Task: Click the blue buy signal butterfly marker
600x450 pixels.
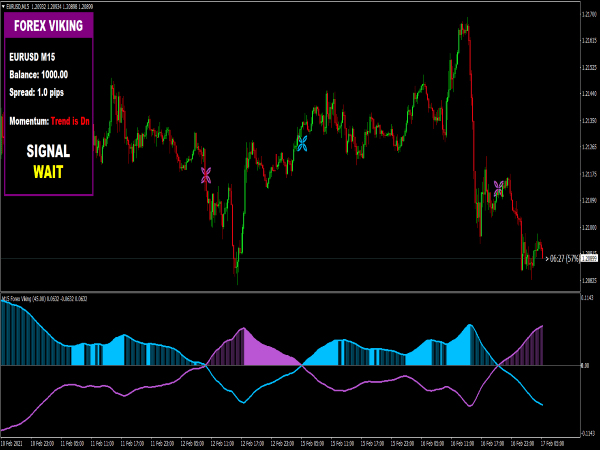Action: point(302,143)
